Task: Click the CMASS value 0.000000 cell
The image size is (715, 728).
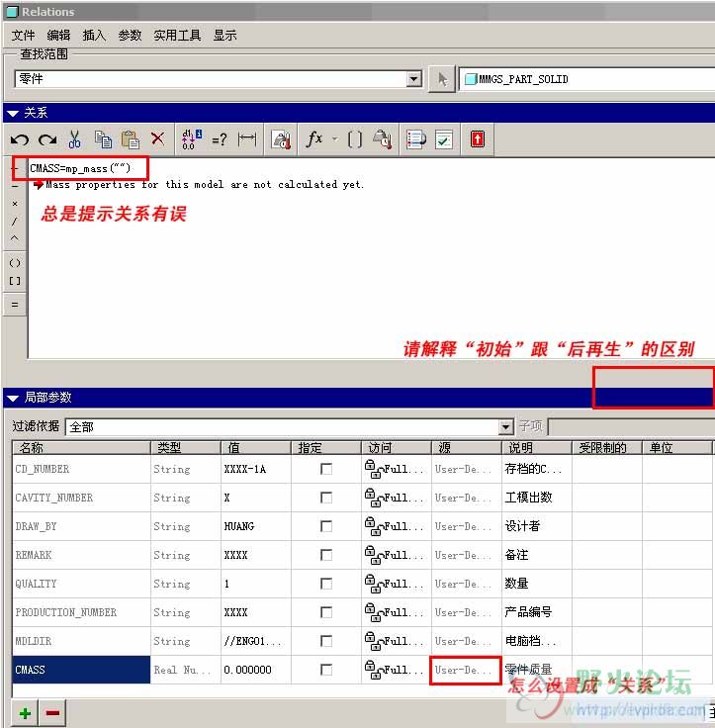Action: point(256,670)
